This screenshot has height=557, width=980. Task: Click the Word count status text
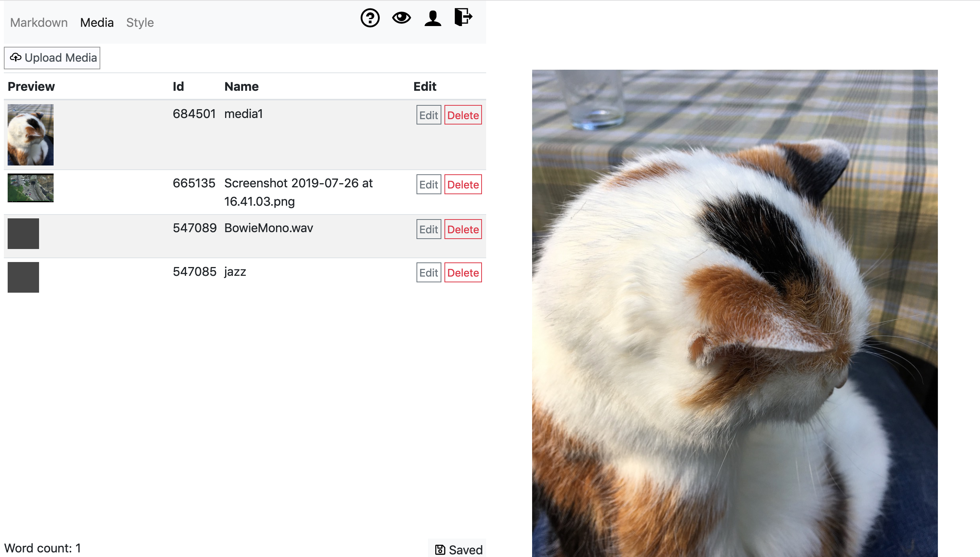[42, 548]
